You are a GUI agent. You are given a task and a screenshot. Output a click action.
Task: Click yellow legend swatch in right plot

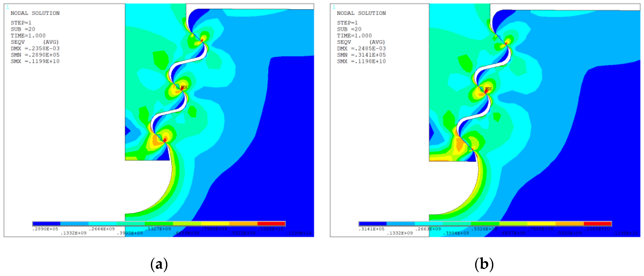541,223
